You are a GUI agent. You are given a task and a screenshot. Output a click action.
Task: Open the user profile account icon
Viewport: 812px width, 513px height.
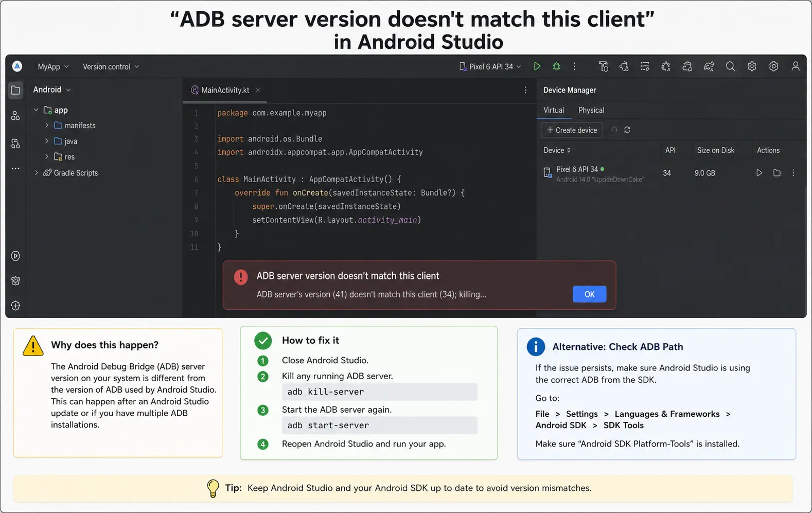796,66
